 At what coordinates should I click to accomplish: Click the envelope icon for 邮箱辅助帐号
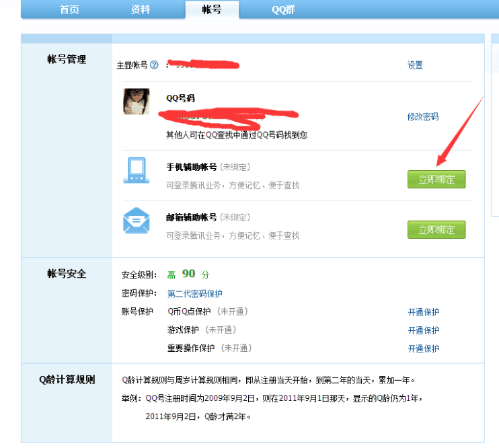(x=137, y=221)
